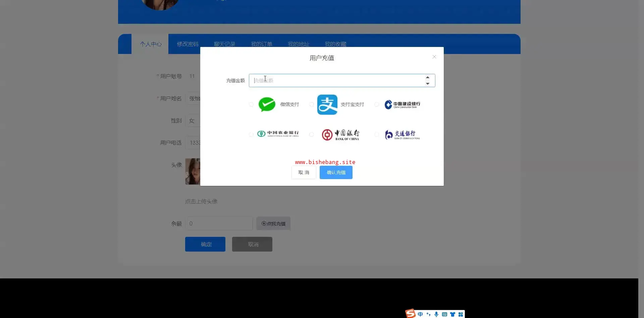Toggle the IME punctuation mode icon
Viewport: 644px width, 318px height.
[428, 314]
